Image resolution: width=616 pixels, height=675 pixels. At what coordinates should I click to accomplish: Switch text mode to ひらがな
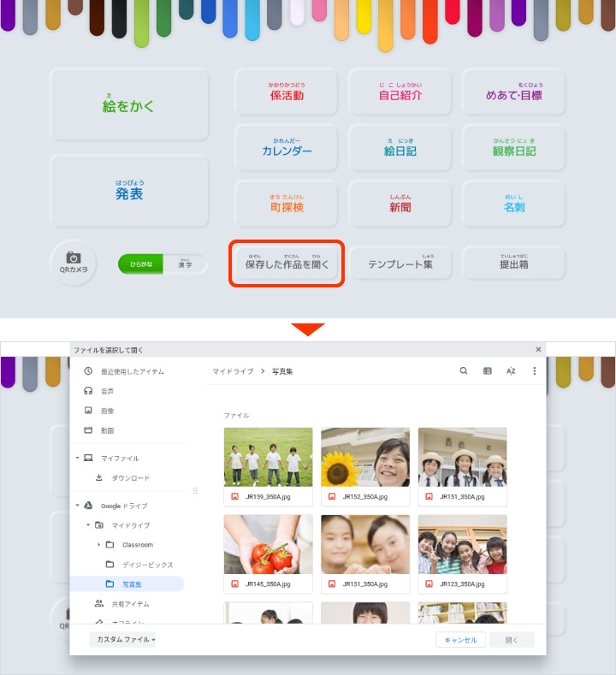(x=141, y=264)
